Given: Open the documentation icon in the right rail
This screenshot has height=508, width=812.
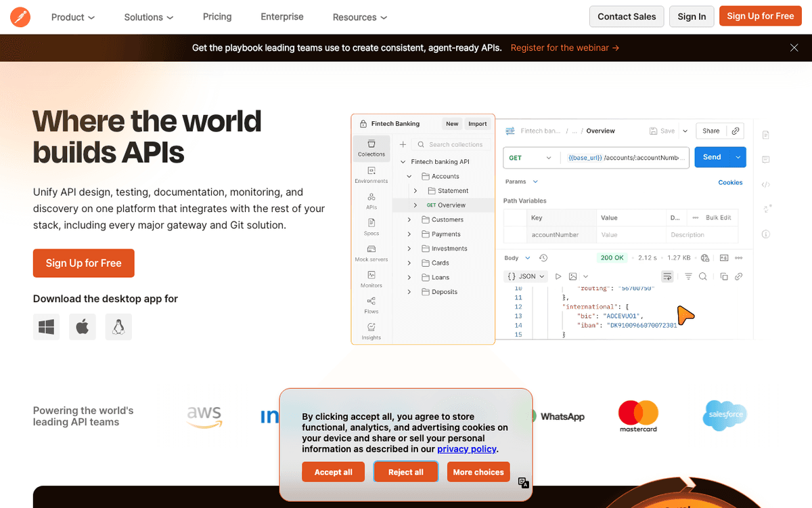Looking at the screenshot, I should [766, 135].
